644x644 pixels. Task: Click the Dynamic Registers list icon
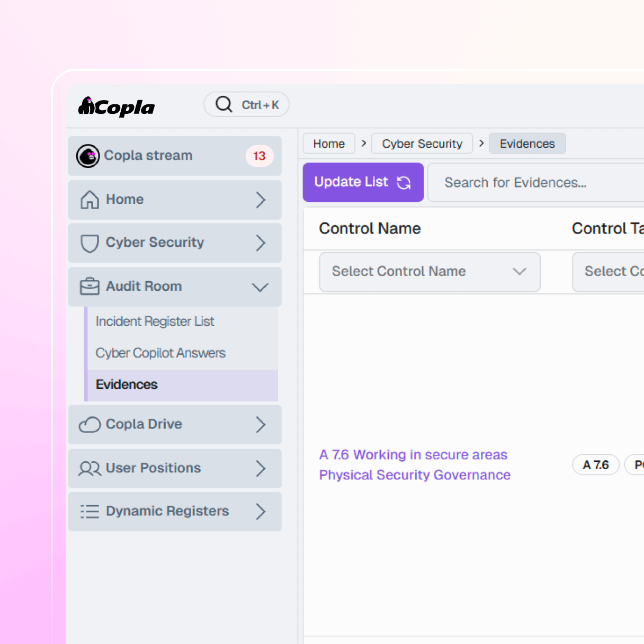pyautogui.click(x=90, y=512)
